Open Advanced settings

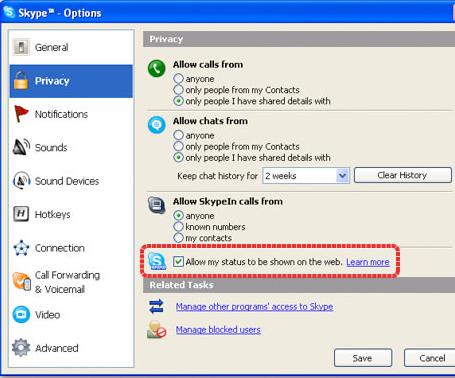coord(71,348)
